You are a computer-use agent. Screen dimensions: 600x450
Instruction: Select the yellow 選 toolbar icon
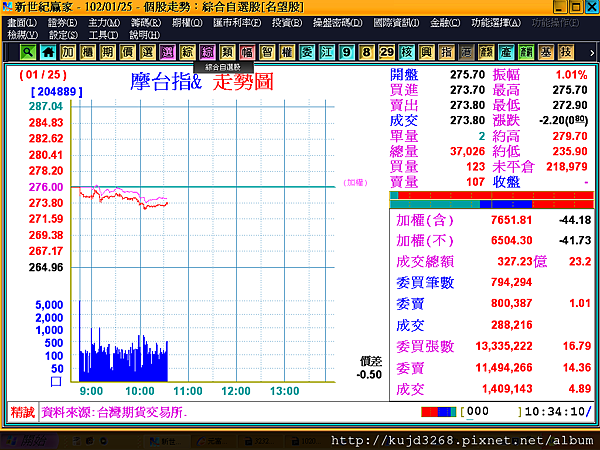(147, 52)
